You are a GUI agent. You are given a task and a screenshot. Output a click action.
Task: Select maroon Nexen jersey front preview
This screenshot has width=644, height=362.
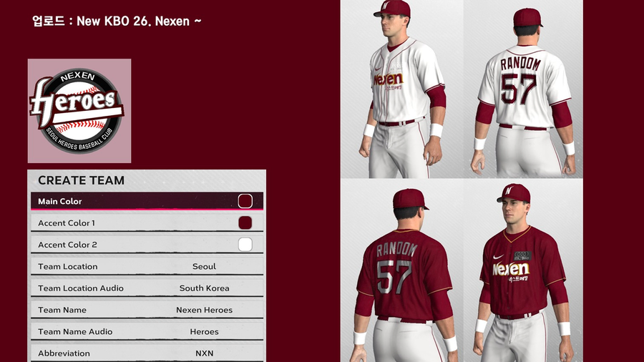pos(523,270)
